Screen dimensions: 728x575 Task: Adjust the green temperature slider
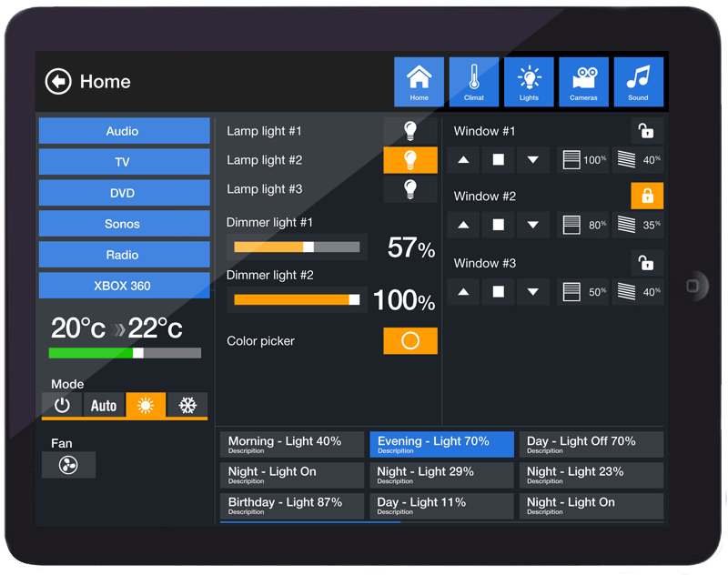[125, 353]
